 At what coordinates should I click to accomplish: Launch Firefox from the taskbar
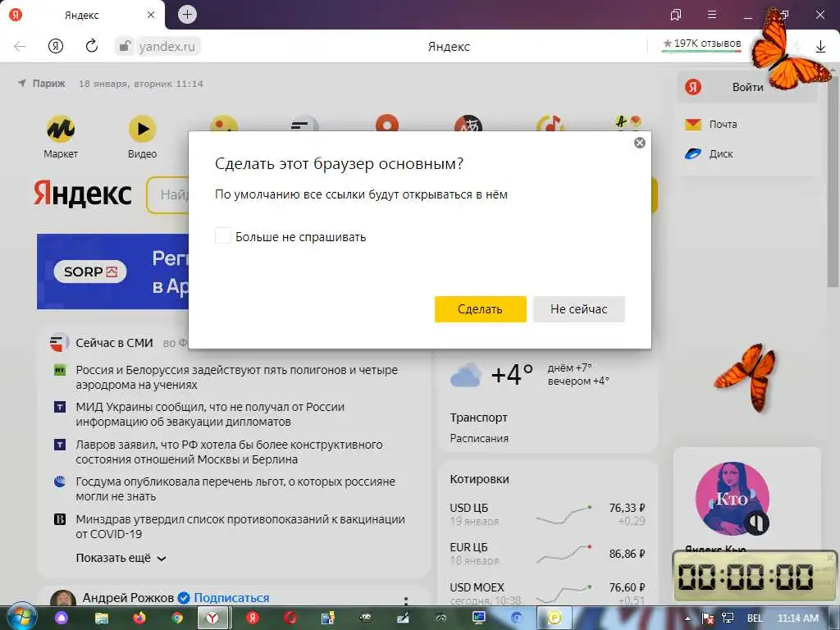point(139,618)
